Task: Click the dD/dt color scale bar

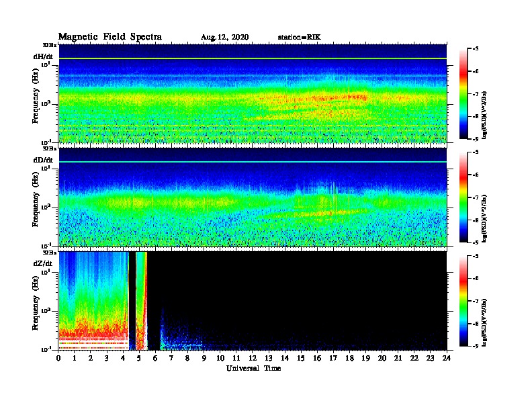Action: pos(463,197)
